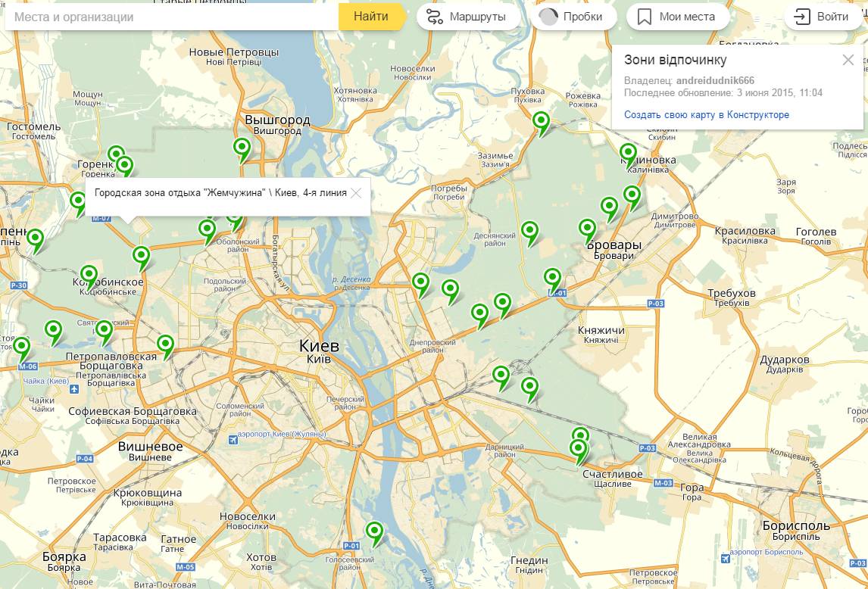Close the Жемчужина location balloon
Image resolution: width=868 pixels, height=589 pixels.
(356, 193)
